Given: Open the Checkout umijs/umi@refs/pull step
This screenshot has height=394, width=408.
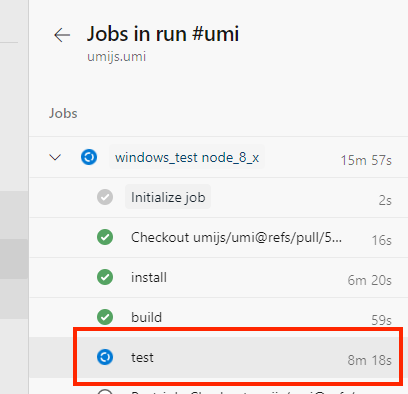Looking at the screenshot, I should pyautogui.click(x=236, y=237).
